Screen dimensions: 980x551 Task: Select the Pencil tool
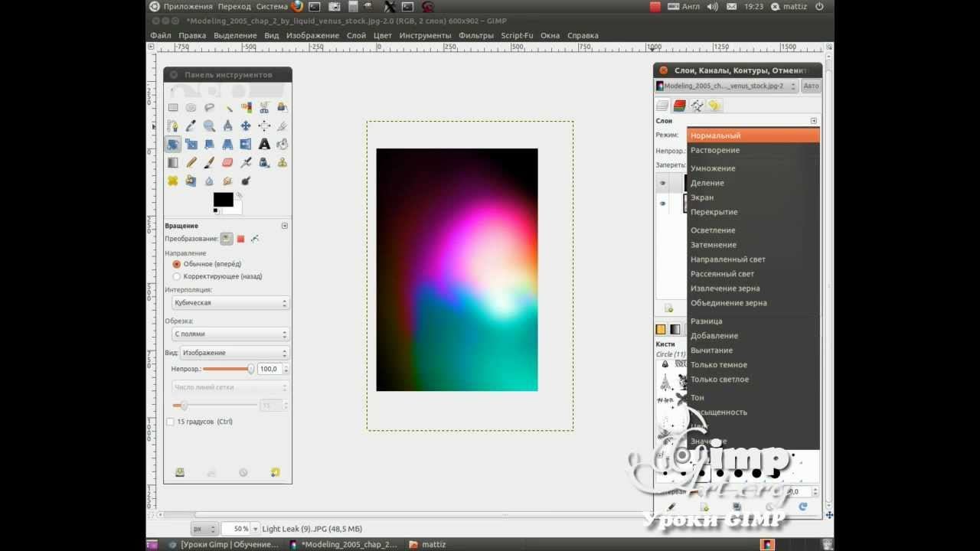[x=191, y=162]
